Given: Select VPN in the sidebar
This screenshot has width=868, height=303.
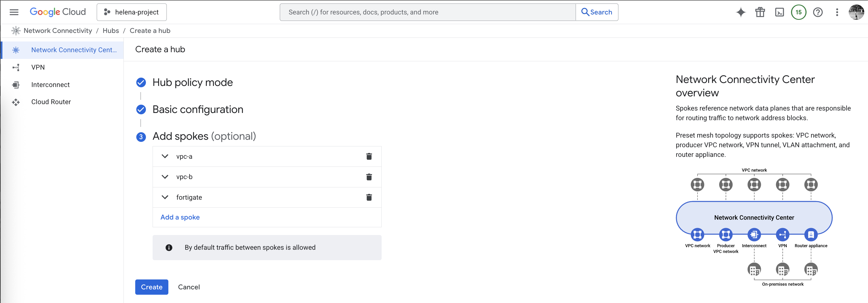Looking at the screenshot, I should (x=38, y=67).
